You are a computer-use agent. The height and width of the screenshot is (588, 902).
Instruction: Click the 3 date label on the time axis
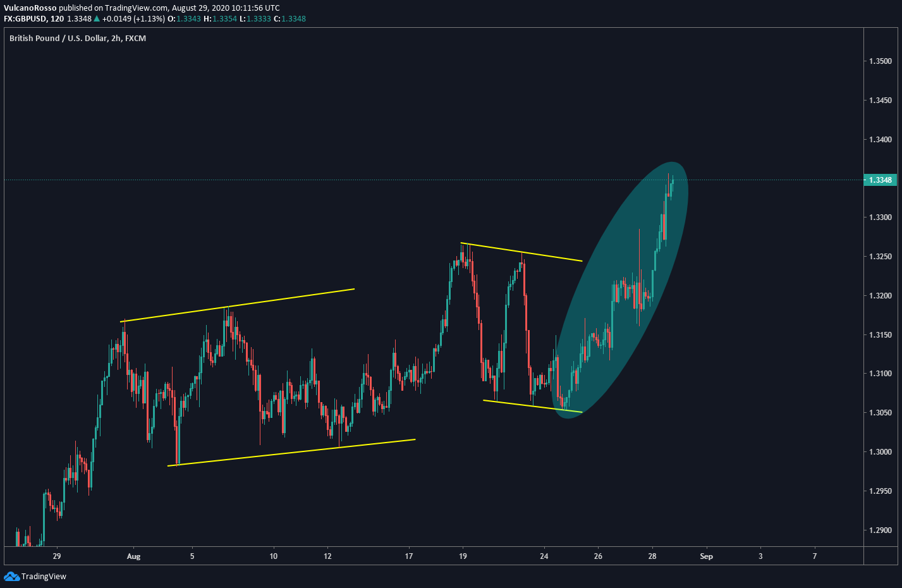pos(760,556)
